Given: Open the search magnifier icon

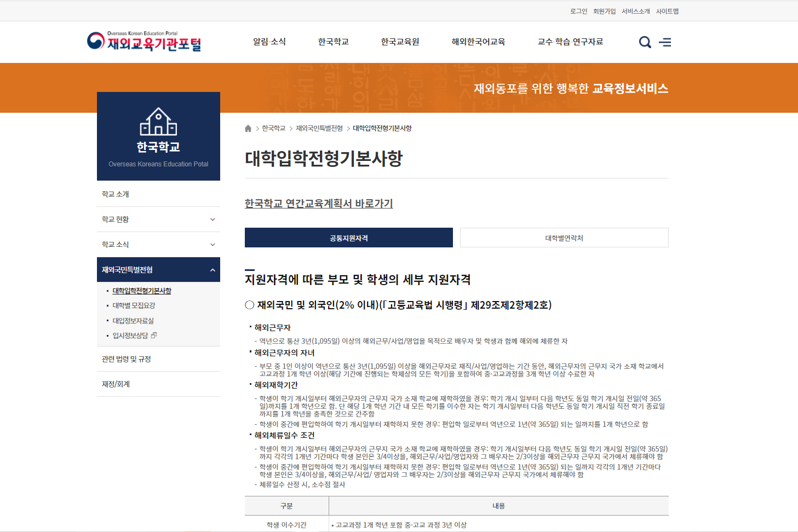Looking at the screenshot, I should 645,42.
